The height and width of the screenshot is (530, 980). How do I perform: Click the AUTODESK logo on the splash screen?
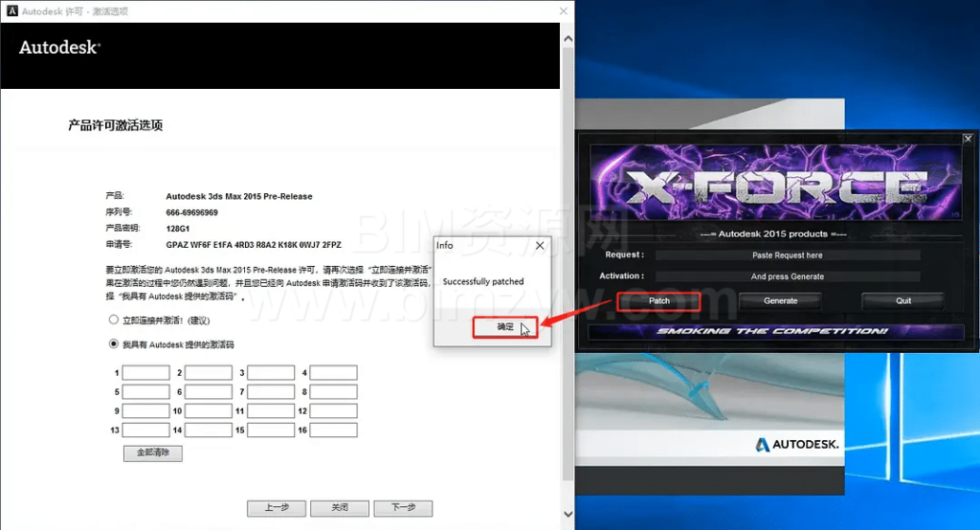(797, 444)
